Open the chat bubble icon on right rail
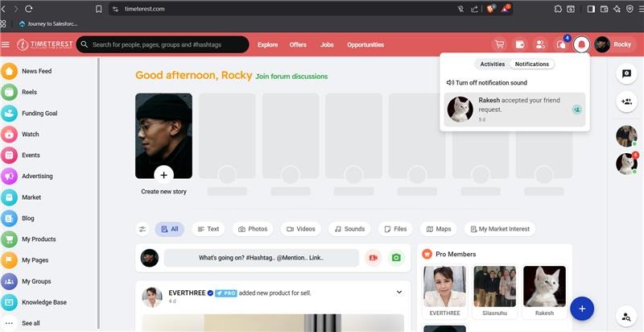Viewport: 644px width, 332px height. pos(626,73)
